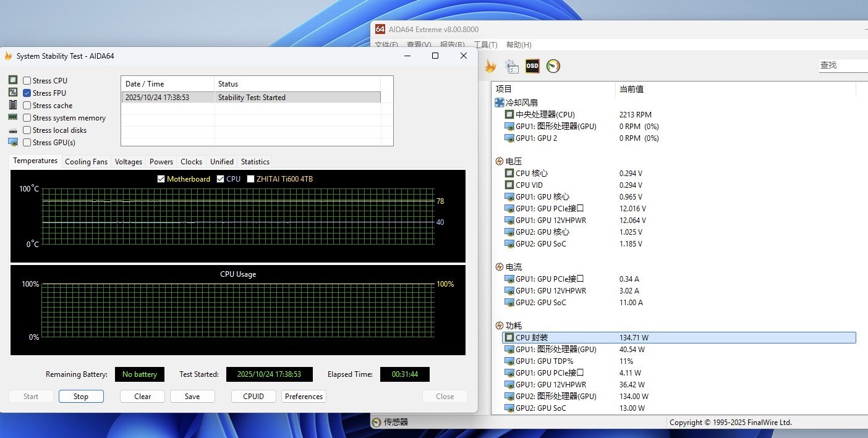Screen dimensions: 868x438
Task: Open the 帮助(H) menu
Action: [518, 45]
